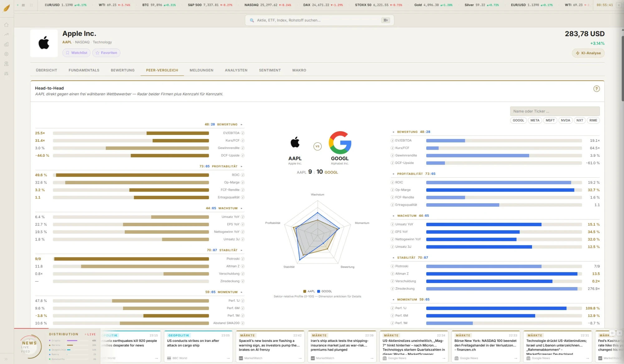Open the bar chart icon in sidebar
Viewport: 624px width, 364px height.
[x=6, y=44]
